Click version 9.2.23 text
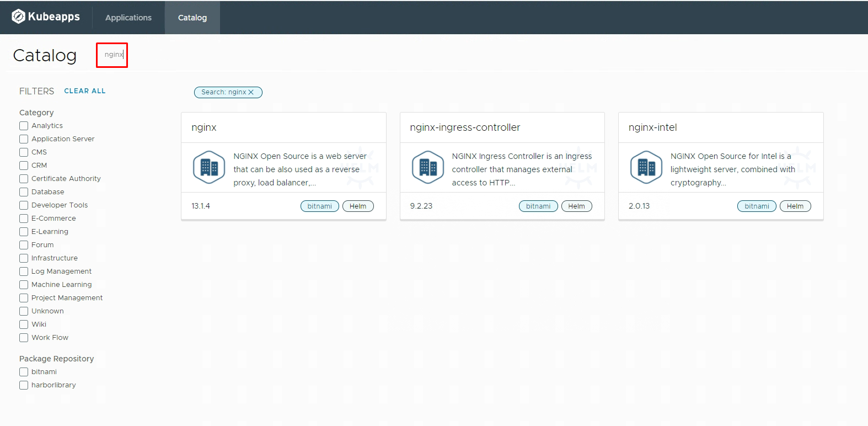The width and height of the screenshot is (868, 426). (x=421, y=206)
